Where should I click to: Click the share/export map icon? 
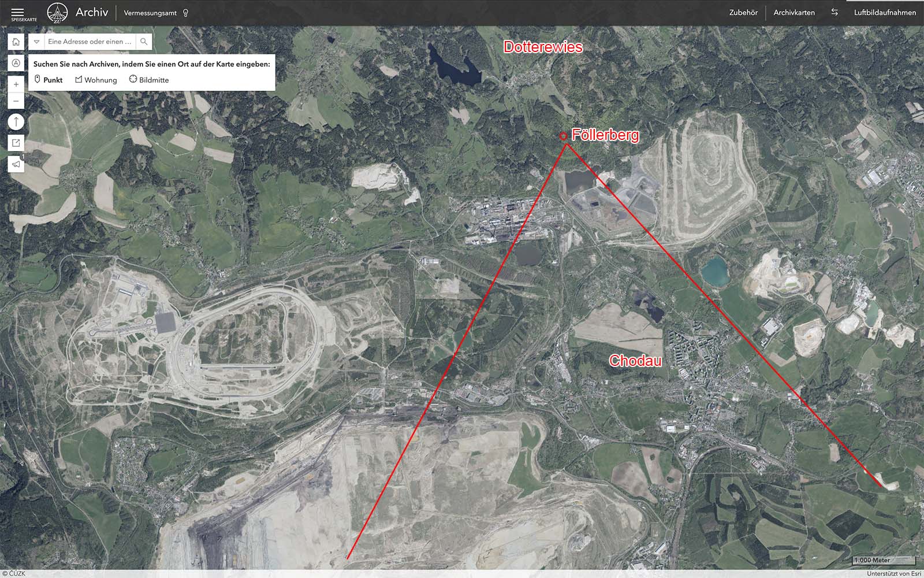click(16, 143)
